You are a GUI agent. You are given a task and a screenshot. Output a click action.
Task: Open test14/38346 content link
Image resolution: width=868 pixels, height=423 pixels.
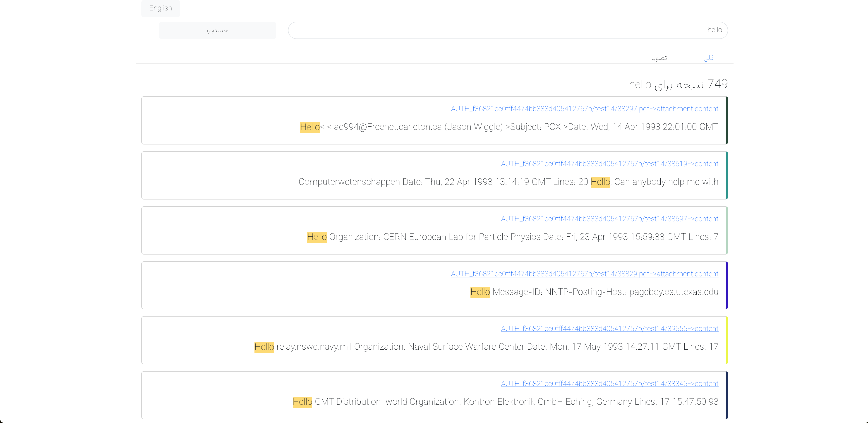click(609, 384)
